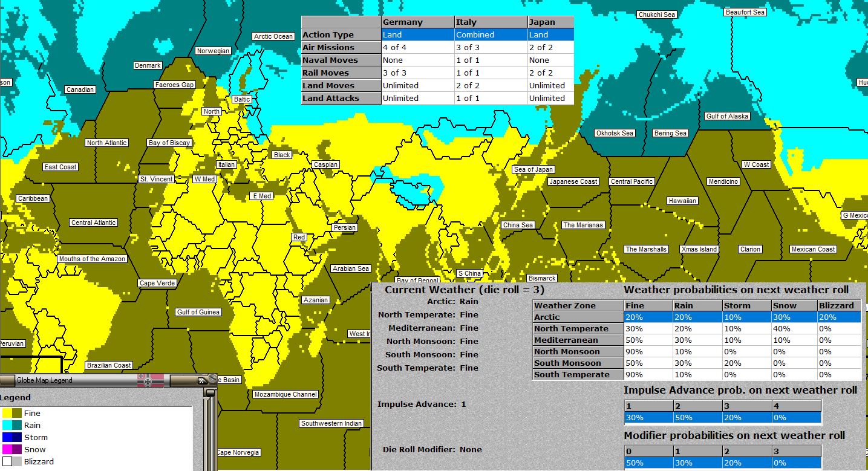The height and width of the screenshot is (471, 868).
Task: Select Japan's Land Attacks 'Unlimited' cell
Action: (x=550, y=99)
